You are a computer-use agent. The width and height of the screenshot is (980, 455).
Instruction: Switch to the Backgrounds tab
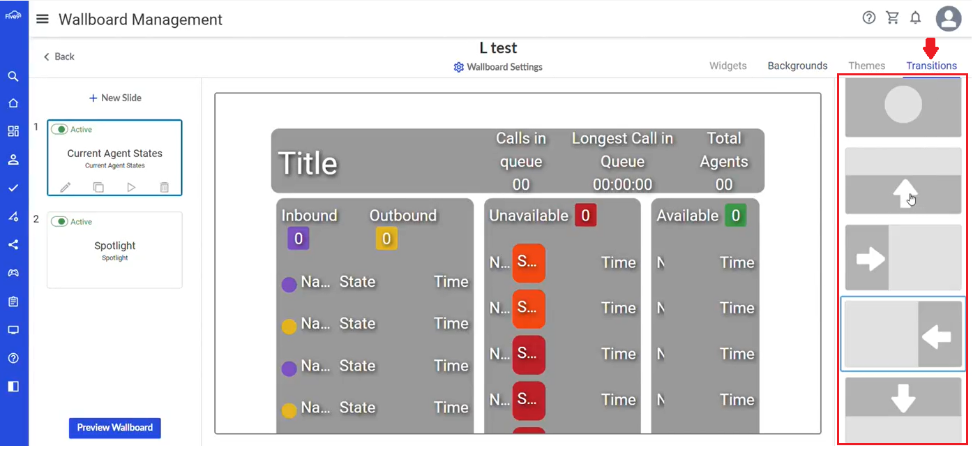pyautogui.click(x=797, y=66)
